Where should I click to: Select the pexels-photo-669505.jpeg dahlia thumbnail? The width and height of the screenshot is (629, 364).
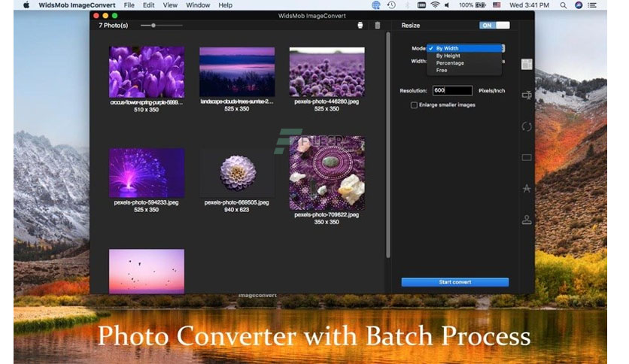coord(237,173)
